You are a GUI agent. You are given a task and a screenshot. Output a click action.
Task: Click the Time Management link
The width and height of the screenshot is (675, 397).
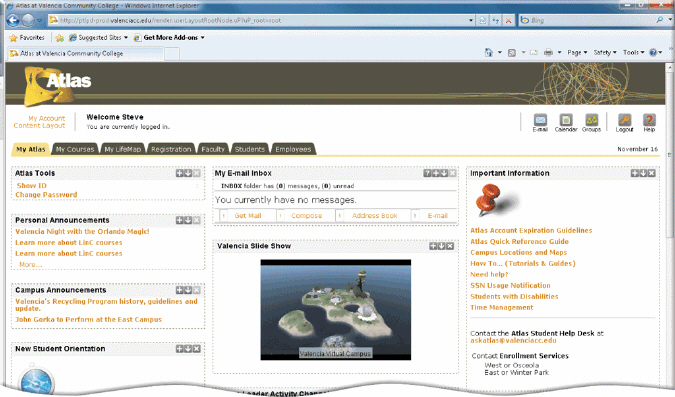tap(502, 307)
